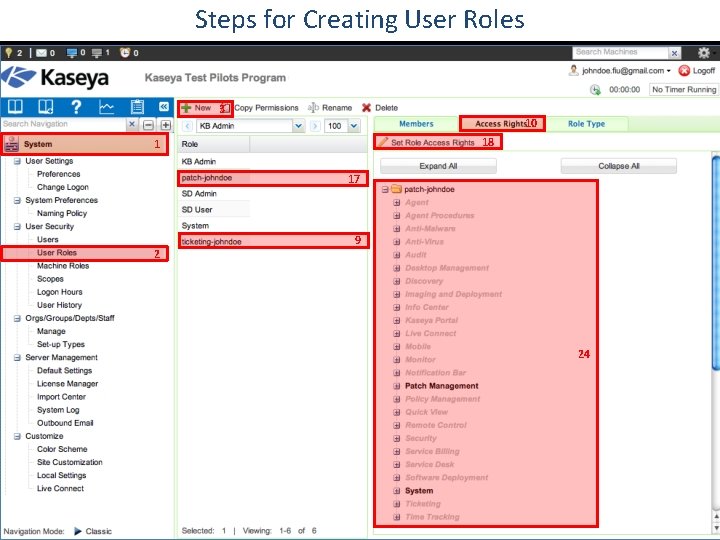
Task: Click the Role column header
Action: (x=214, y=144)
